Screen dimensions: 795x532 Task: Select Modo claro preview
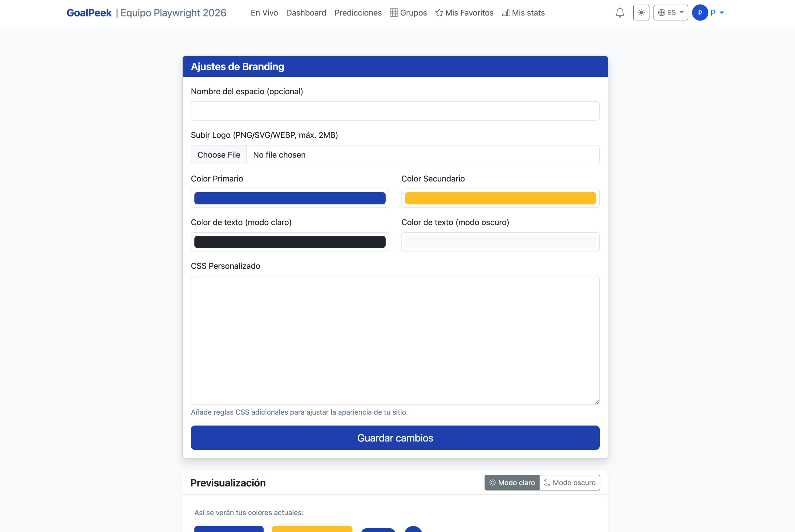pyautogui.click(x=512, y=483)
